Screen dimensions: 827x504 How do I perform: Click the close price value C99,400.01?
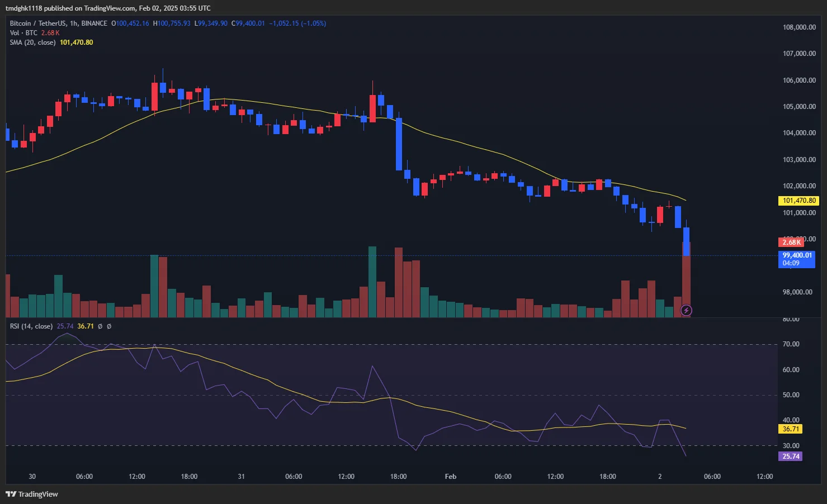[248, 23]
